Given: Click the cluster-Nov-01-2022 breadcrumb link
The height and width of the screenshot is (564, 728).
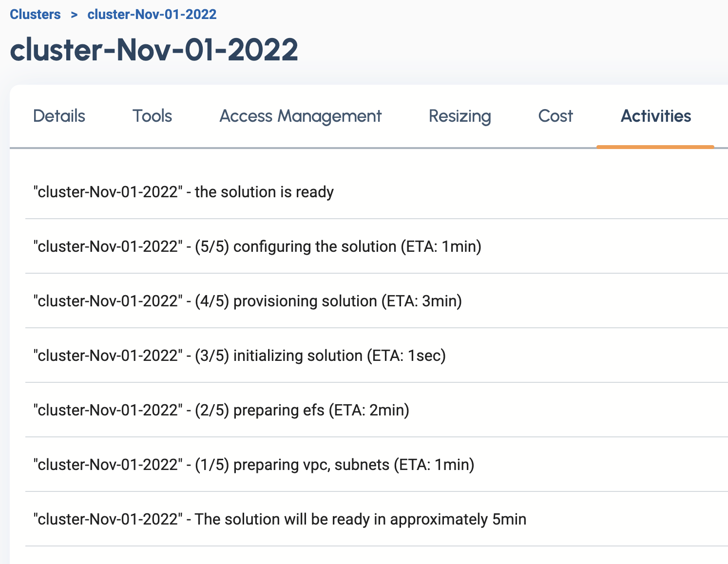Looking at the screenshot, I should point(152,14).
